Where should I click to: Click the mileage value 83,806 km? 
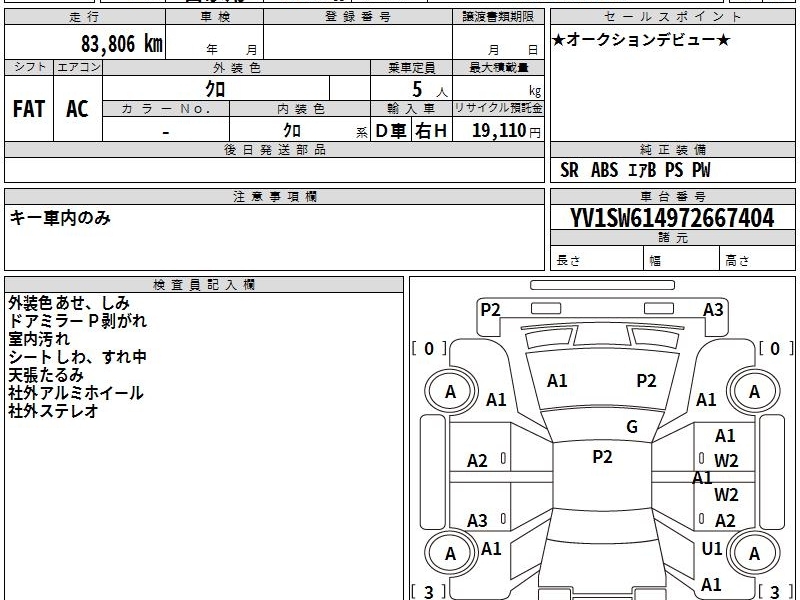point(122,43)
